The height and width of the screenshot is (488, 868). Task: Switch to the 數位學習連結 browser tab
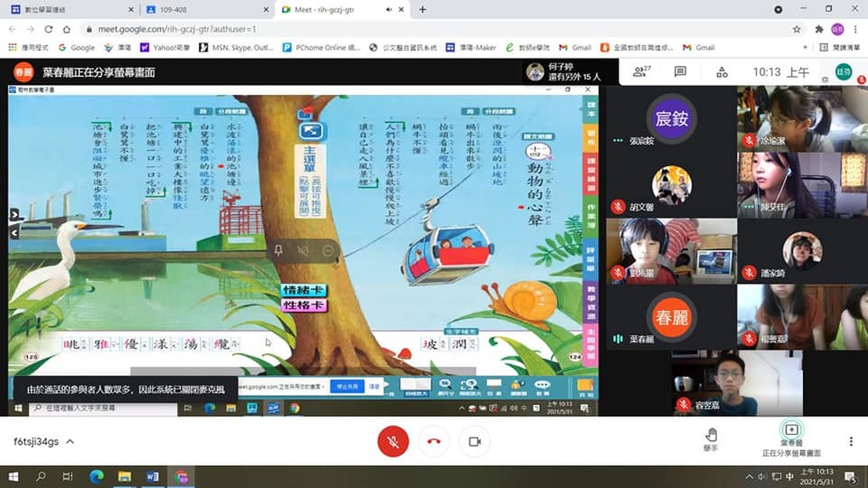(x=72, y=9)
